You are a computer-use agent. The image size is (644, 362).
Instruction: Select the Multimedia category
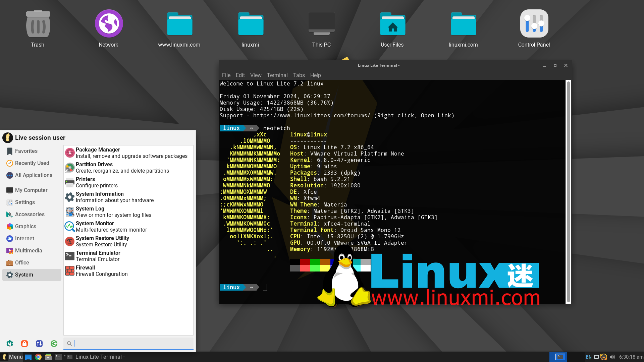tap(32, 251)
